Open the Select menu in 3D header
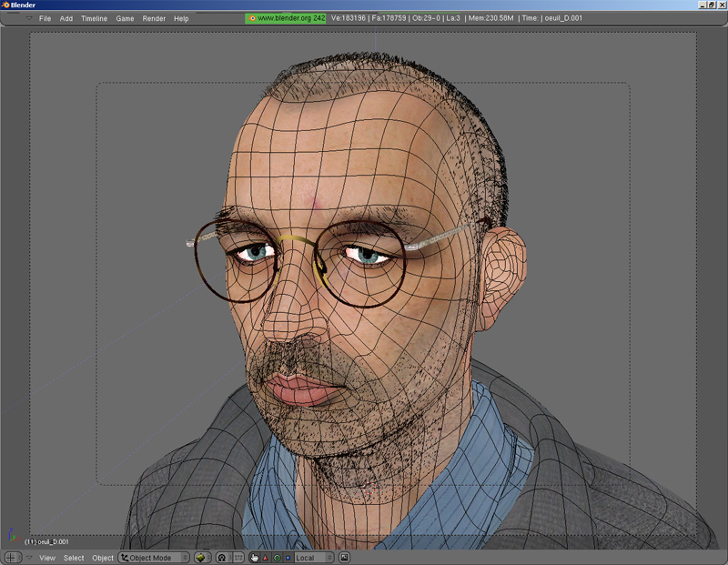Viewport: 728px width, 565px height. [x=74, y=558]
